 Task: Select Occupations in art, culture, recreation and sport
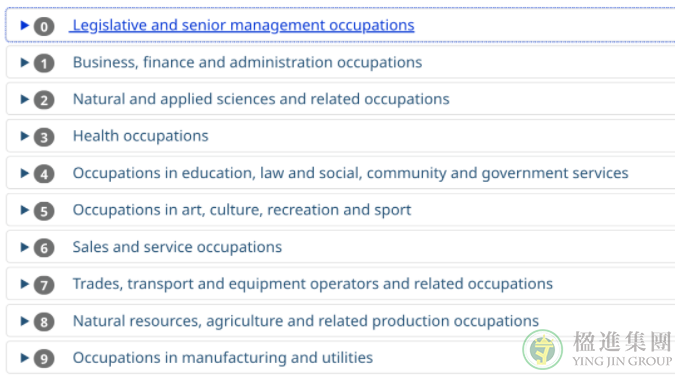(x=242, y=210)
